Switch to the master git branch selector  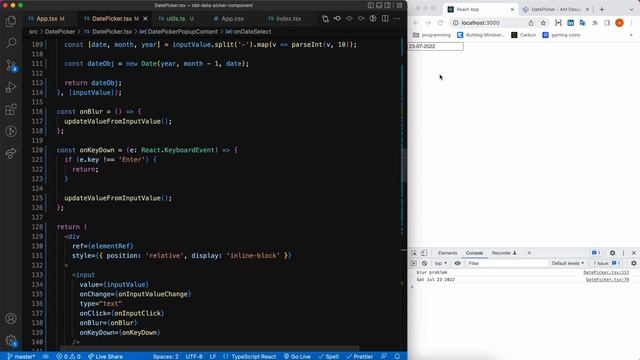click(x=21, y=356)
